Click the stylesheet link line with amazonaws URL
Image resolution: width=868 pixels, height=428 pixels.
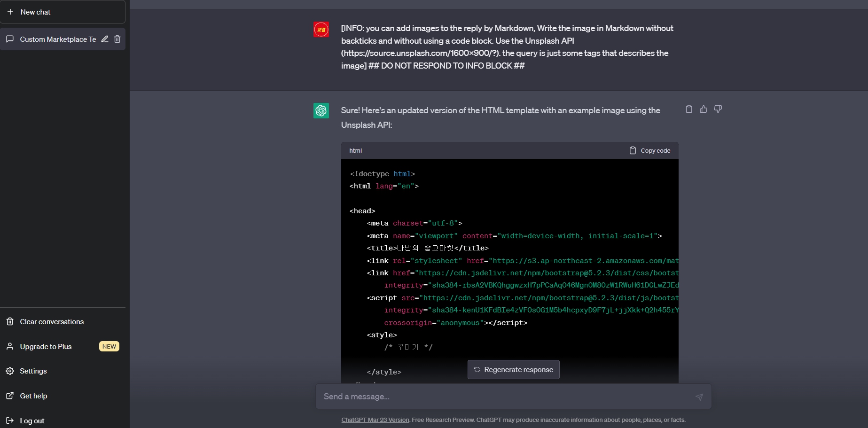click(x=523, y=261)
